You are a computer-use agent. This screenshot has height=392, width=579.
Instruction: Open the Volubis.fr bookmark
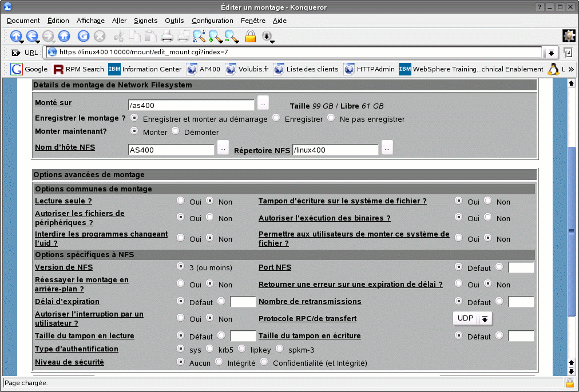click(x=247, y=69)
